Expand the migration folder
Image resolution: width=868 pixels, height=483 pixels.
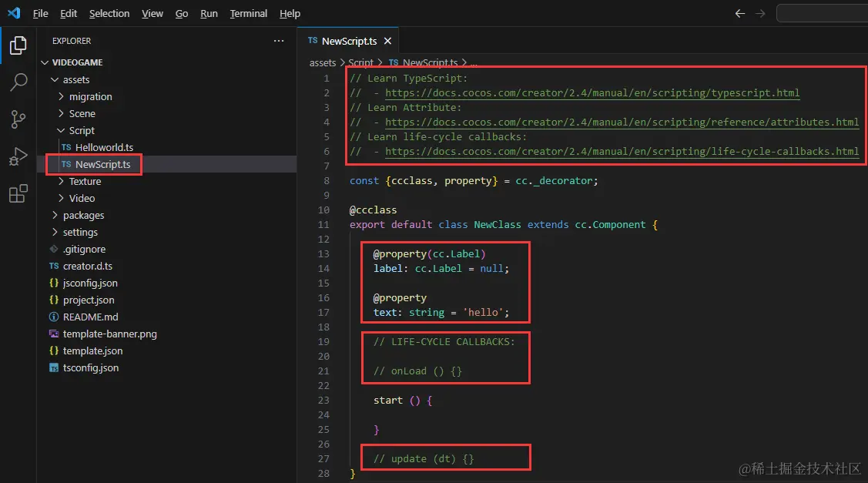[x=167, y=96]
